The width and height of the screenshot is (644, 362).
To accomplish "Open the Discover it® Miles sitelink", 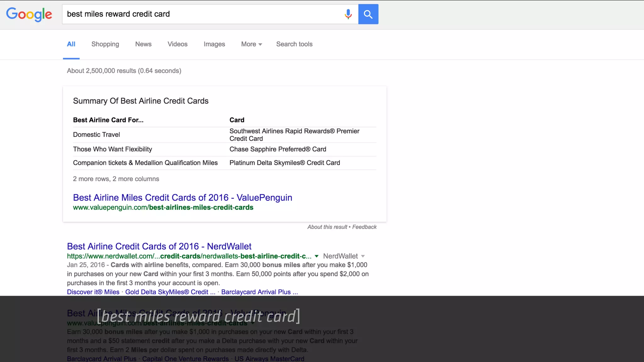I will click(93, 292).
